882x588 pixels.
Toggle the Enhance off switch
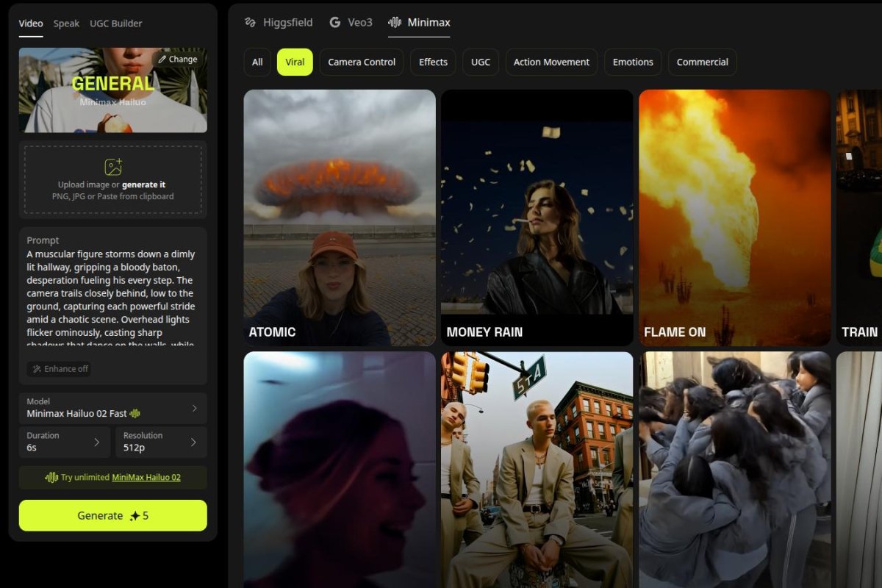[59, 369]
